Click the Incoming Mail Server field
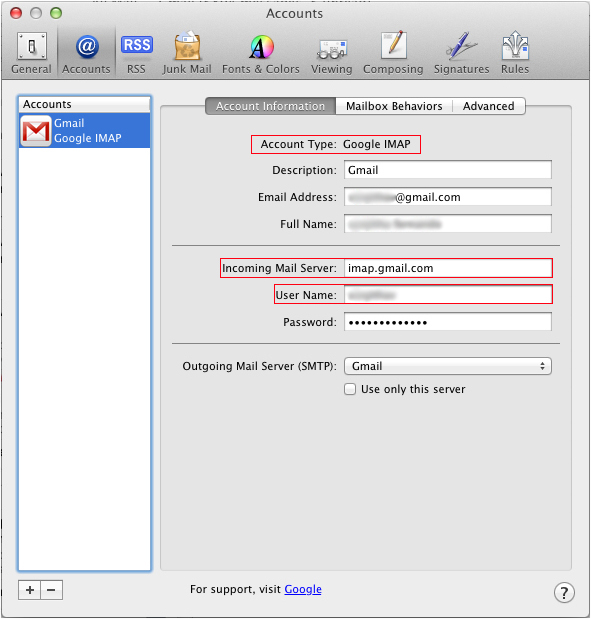This screenshot has width=591, height=619. 448,268
